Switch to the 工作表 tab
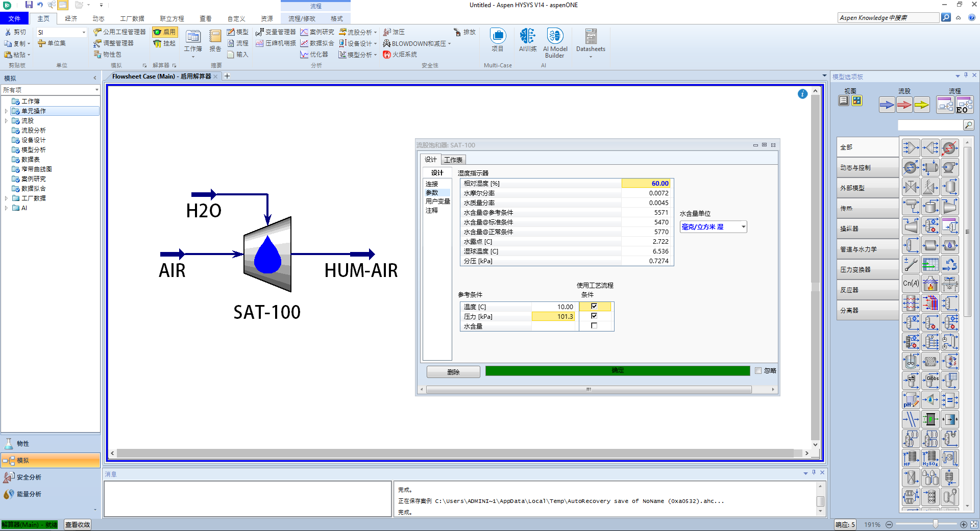 coord(453,160)
